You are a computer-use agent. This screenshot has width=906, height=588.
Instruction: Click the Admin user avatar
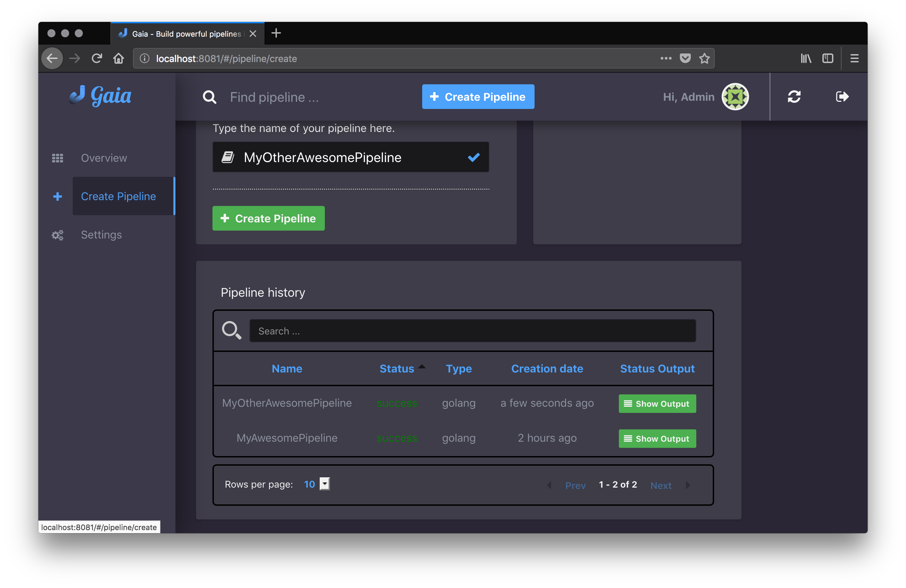click(x=735, y=97)
